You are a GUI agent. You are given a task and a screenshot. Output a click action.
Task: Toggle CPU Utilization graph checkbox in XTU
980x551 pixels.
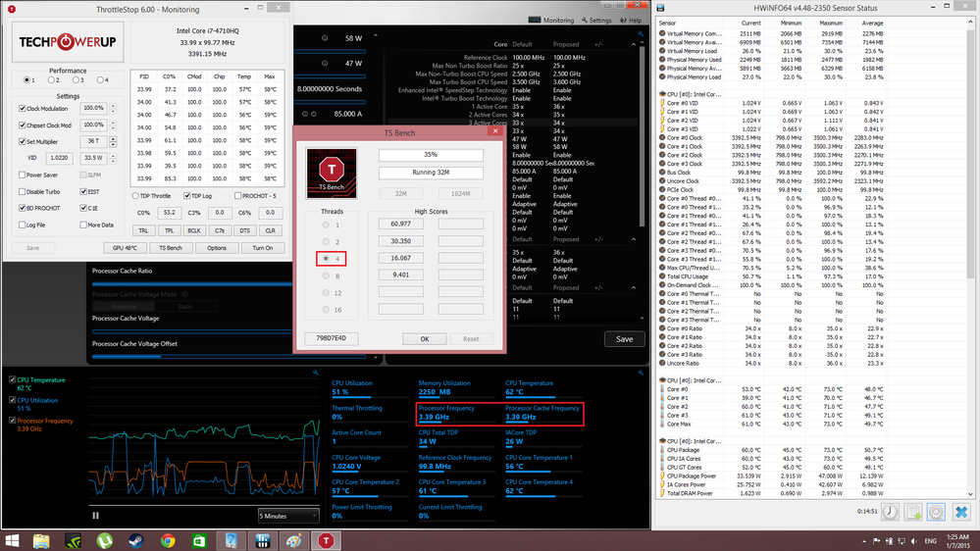tap(13, 400)
